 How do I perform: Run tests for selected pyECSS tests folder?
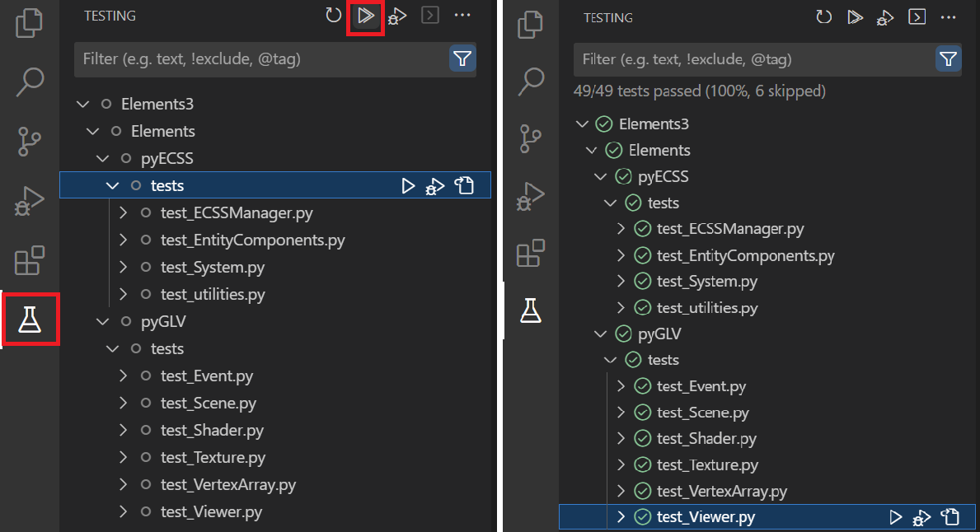[x=407, y=185]
